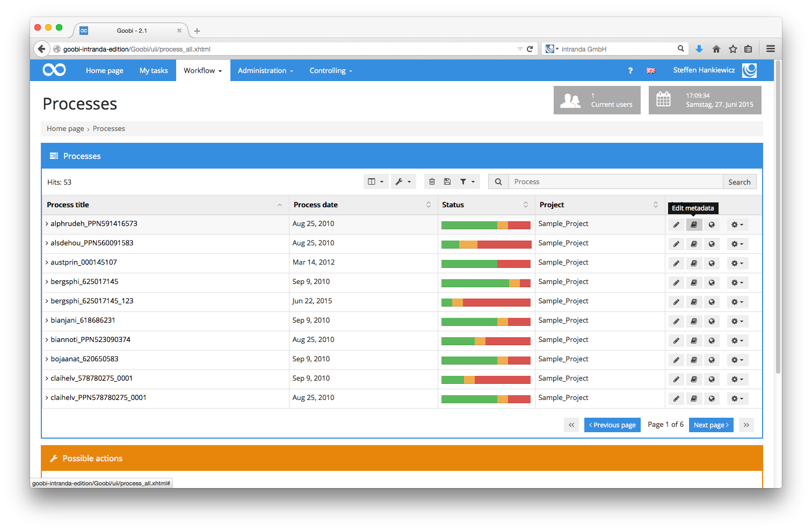Switch language via the English flag toggle
Image resolution: width=812 pixels, height=531 pixels.
651,70
